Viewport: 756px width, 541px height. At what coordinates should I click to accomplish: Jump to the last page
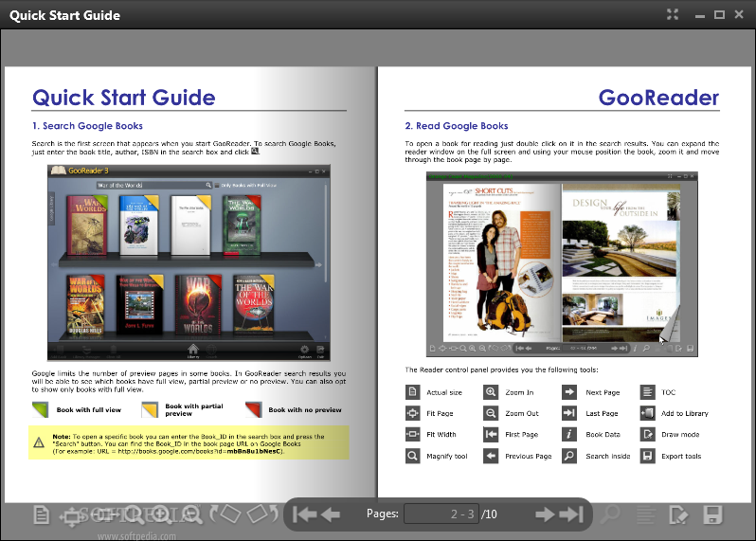(571, 514)
